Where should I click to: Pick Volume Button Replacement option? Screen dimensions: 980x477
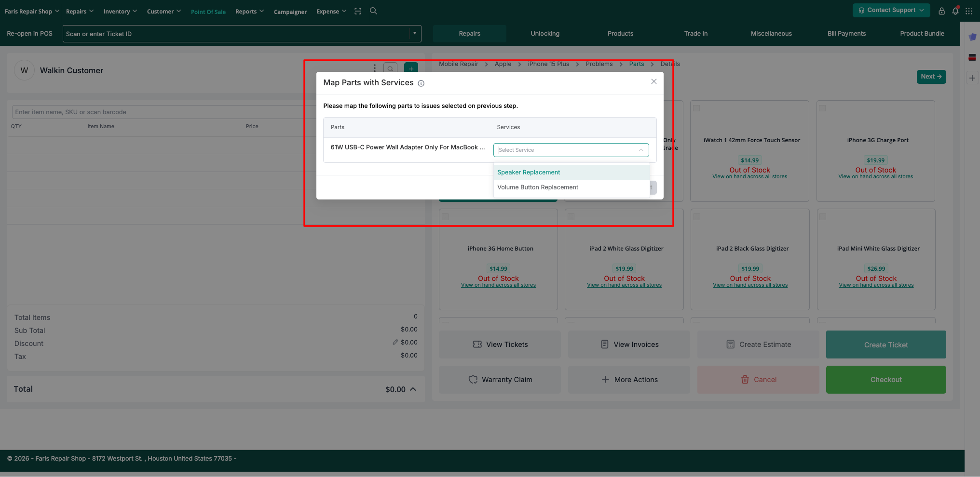coord(537,187)
